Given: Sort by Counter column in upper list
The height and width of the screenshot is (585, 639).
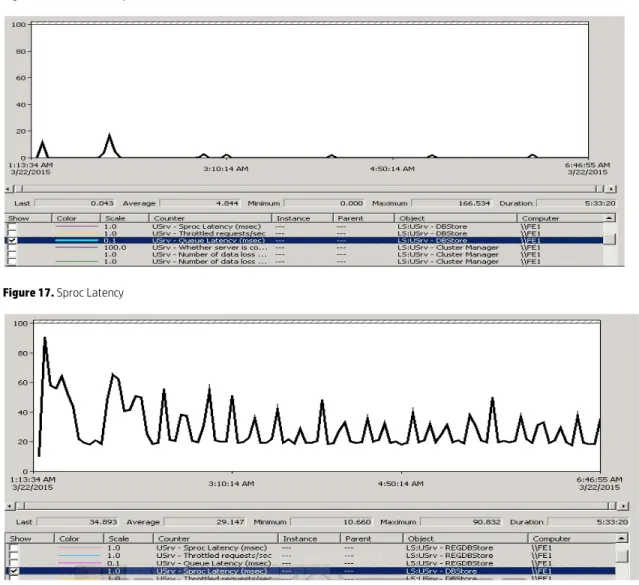Looking at the screenshot, I should click(210, 219).
